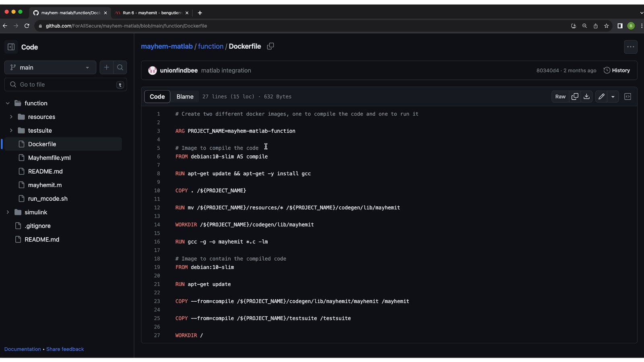Click the share page icon
Image resolution: width=644 pixels, height=362 pixels.
[595, 26]
